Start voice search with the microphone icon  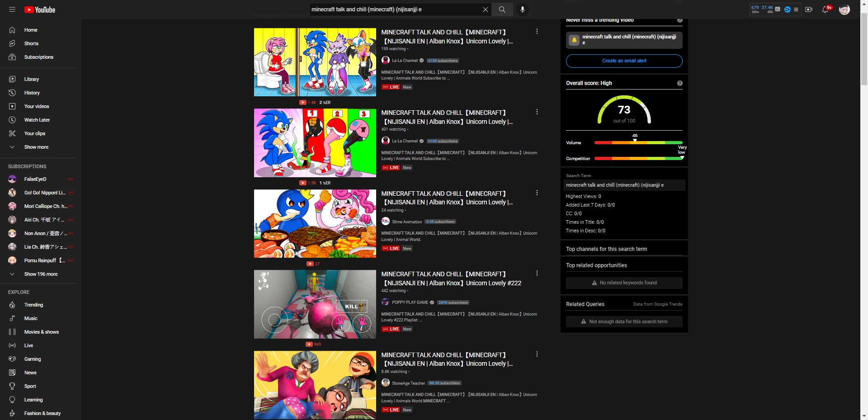pos(522,9)
